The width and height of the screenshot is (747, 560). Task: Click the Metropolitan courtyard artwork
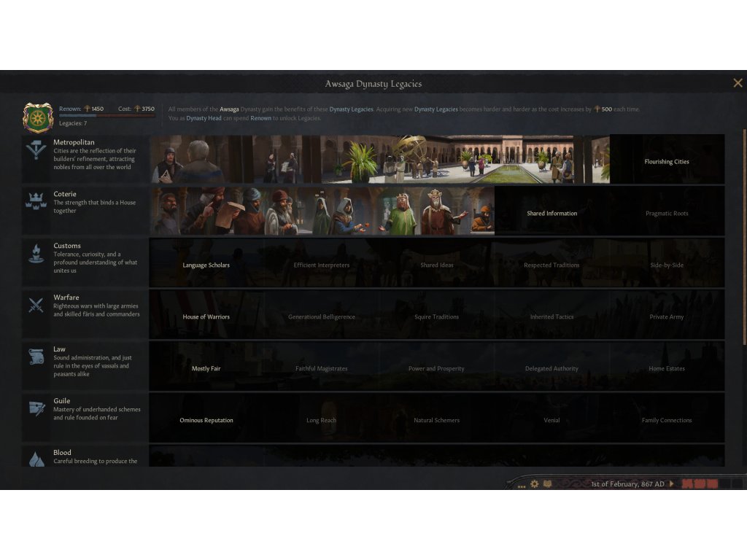click(x=379, y=159)
